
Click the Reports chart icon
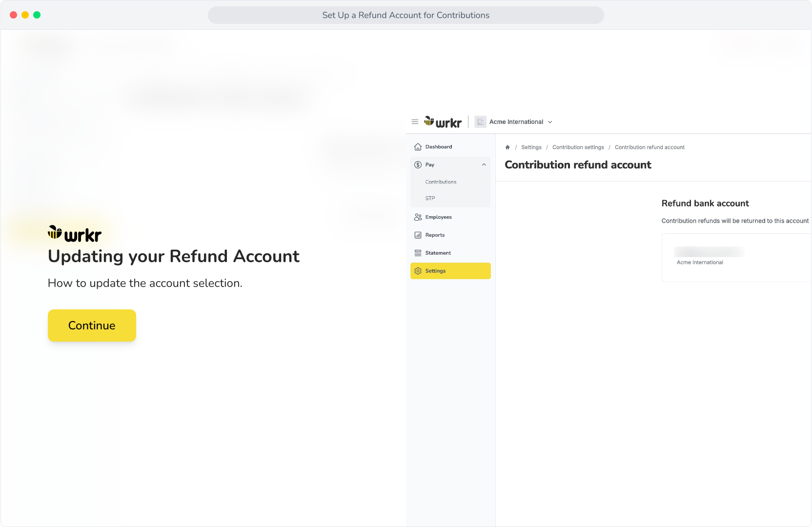[418, 235]
